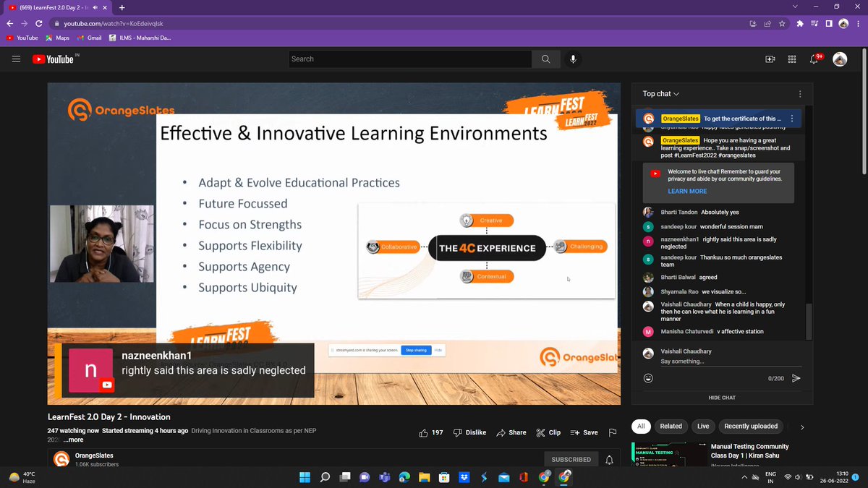The image size is (868, 488).
Task: Unsubscribe by clicking the SUBSCRIBED button
Action: click(571, 458)
